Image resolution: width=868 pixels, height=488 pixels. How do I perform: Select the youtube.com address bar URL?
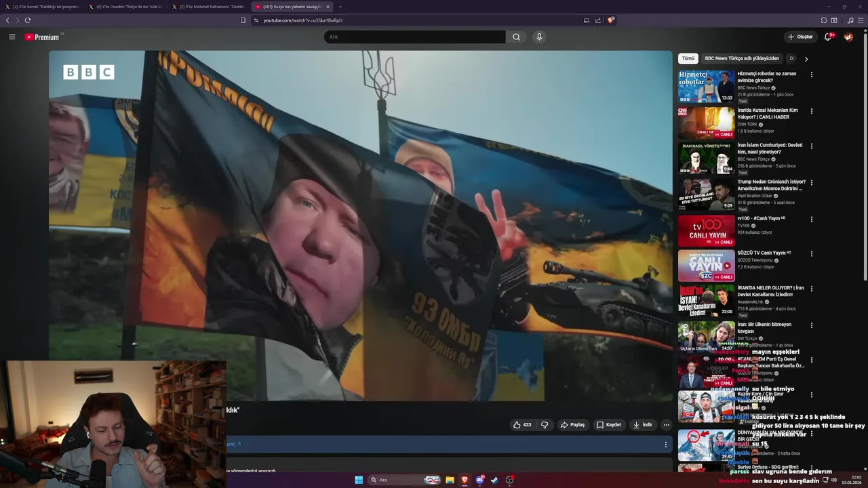click(x=302, y=20)
